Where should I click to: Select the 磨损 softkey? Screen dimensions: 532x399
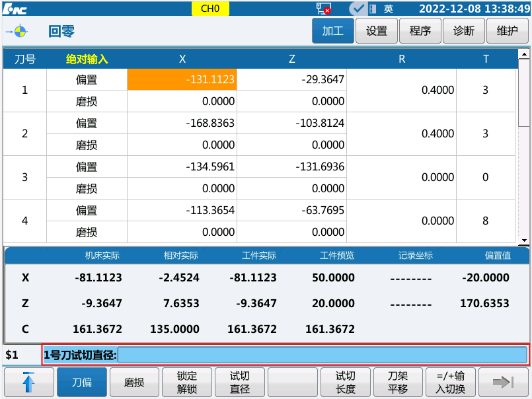(134, 382)
